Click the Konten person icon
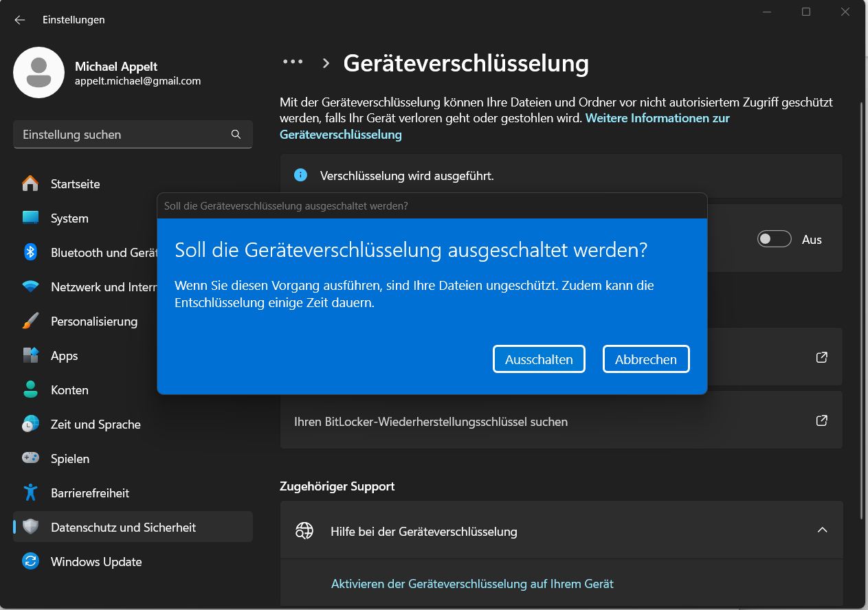Viewport: 868px width, 610px height. click(30, 390)
